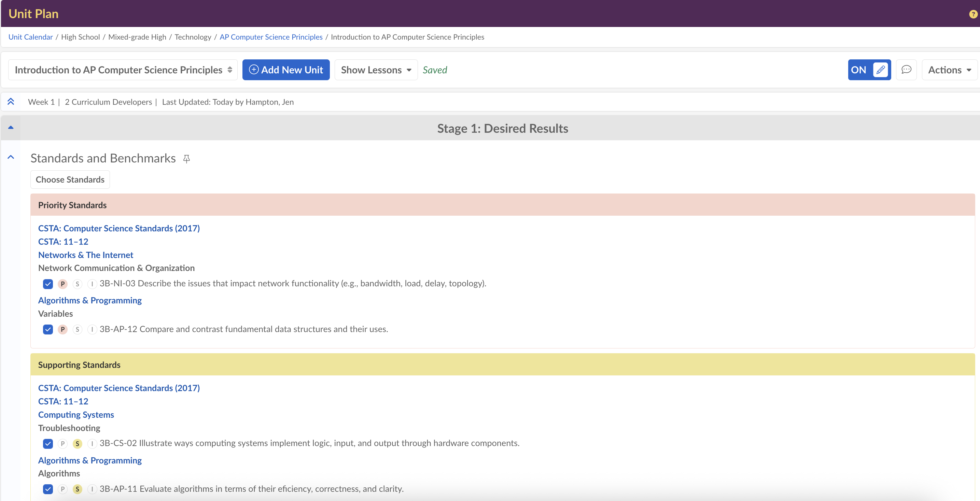Uncheck the 3B-AP-12 standard checkbox
The image size is (980, 501).
tap(48, 329)
